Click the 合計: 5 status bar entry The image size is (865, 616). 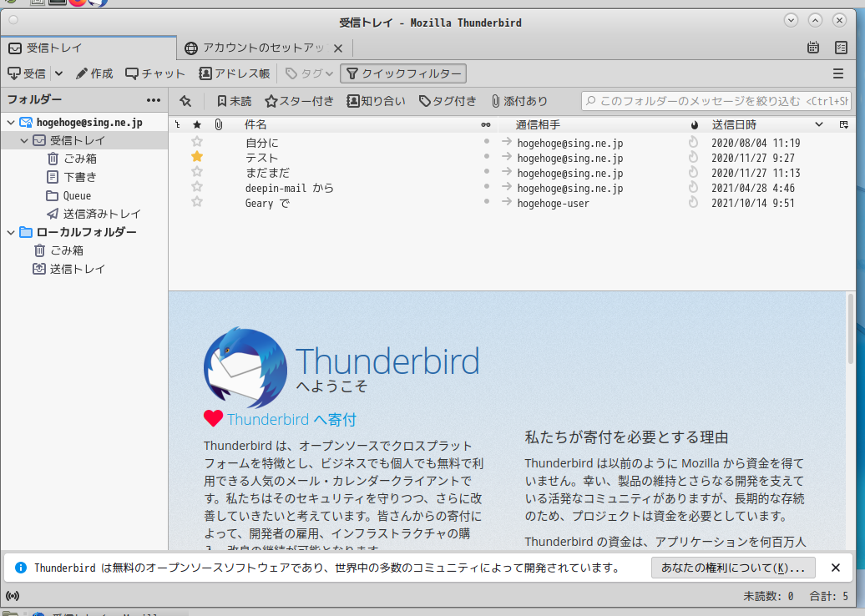coord(828,596)
